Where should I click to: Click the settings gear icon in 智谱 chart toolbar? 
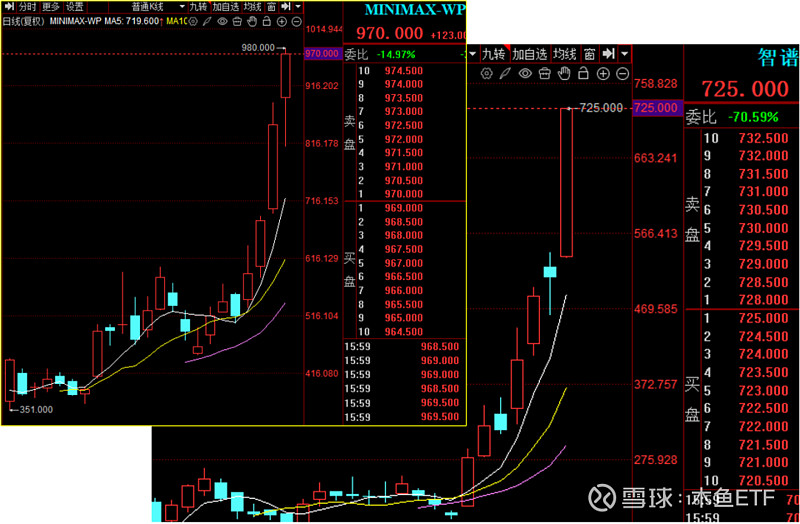[x=486, y=73]
